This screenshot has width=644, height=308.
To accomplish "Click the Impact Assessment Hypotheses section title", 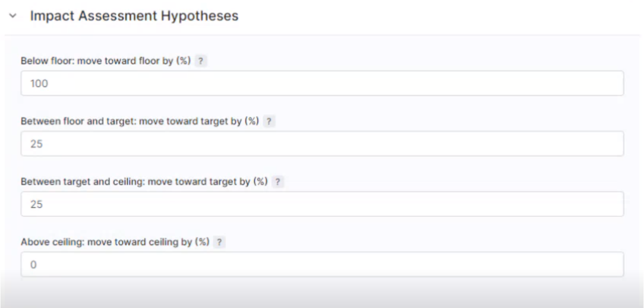I will point(134,16).
